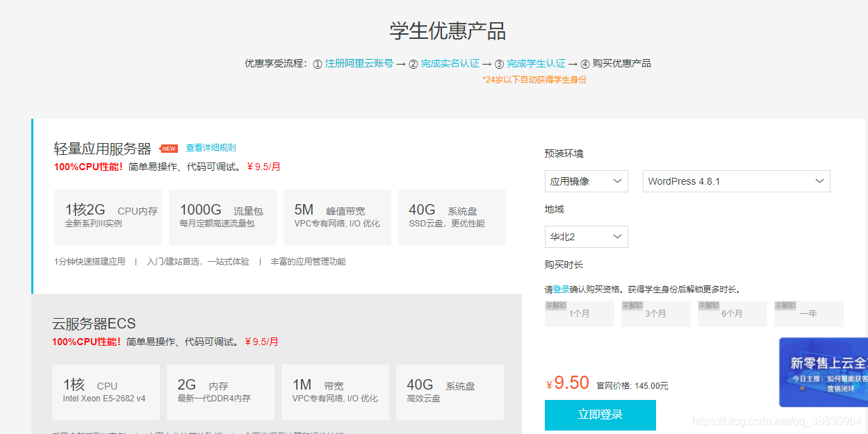This screenshot has height=434, width=868.
Task: Open the 新零售上云 floating banner
Action: [x=824, y=372]
